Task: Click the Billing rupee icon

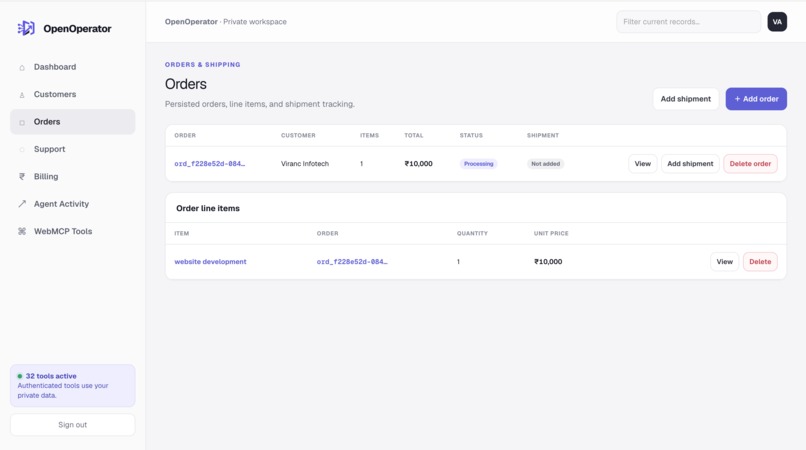Action: click(x=22, y=176)
